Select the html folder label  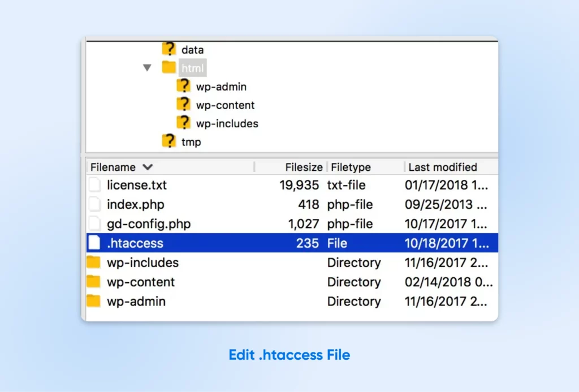[x=192, y=68]
